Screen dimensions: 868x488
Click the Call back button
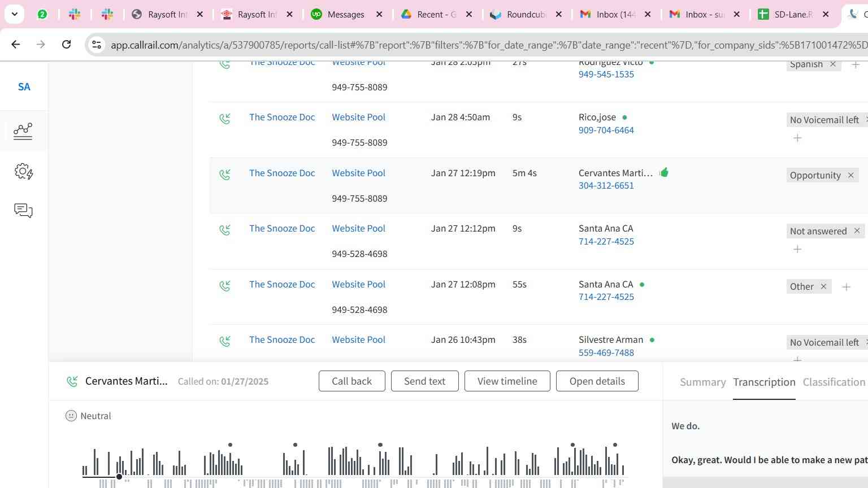click(x=351, y=381)
